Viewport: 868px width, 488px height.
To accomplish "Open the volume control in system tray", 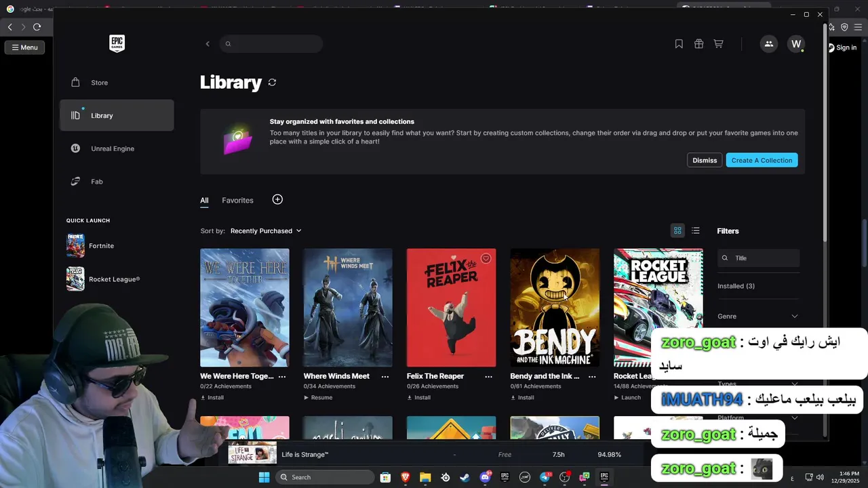I will (x=820, y=477).
